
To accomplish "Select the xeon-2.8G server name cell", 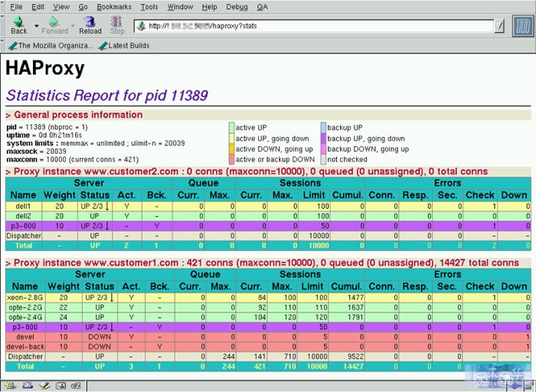I will pos(25,298).
